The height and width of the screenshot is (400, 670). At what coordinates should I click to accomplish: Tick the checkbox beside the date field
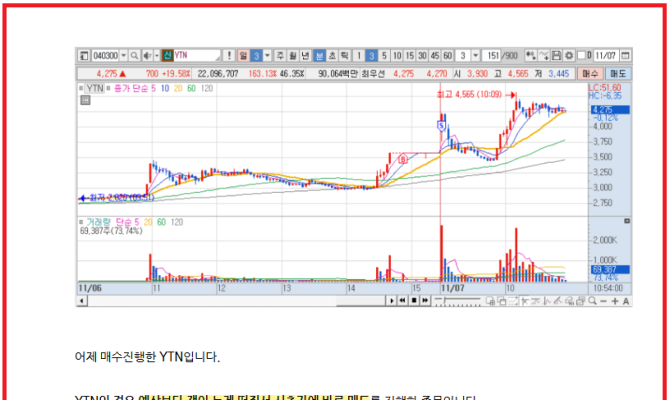click(x=581, y=55)
